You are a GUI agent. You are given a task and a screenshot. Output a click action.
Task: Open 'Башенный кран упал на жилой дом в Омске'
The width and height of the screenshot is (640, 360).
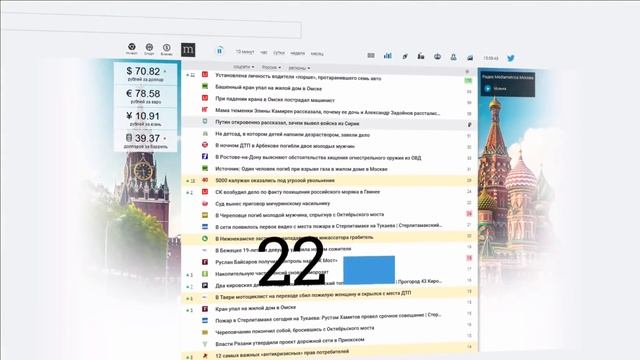pyautogui.click(x=268, y=88)
